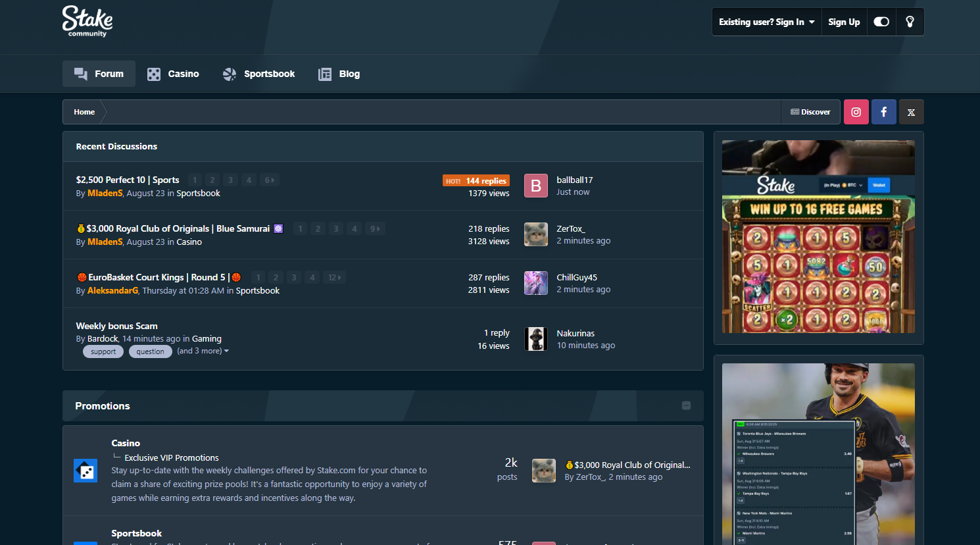The width and height of the screenshot is (980, 545).
Task: Click the Casino forum dice icon
Action: [86, 471]
